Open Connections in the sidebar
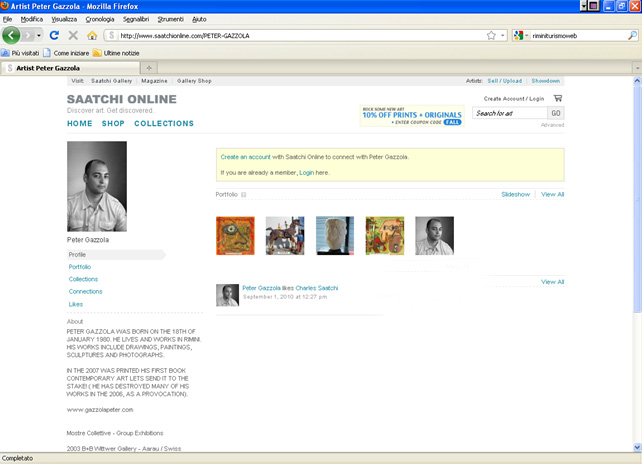Screen dimensions: 642x464 pos(86,292)
